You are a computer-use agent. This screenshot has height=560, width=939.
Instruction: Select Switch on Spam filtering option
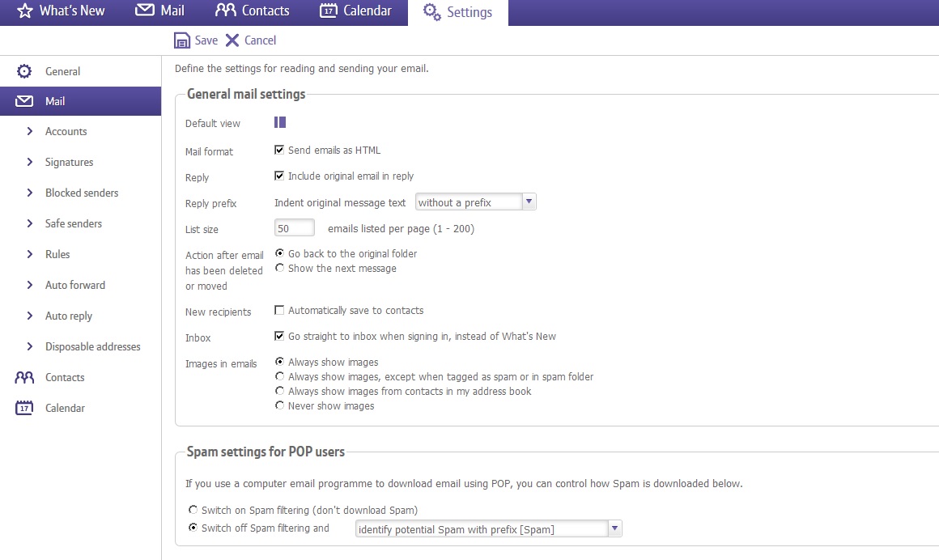coord(193,510)
